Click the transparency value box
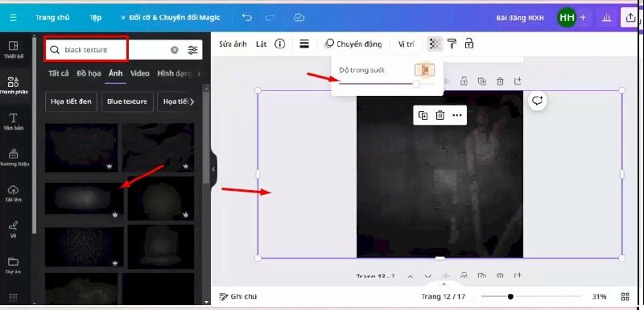The height and width of the screenshot is (310, 644). pyautogui.click(x=425, y=70)
